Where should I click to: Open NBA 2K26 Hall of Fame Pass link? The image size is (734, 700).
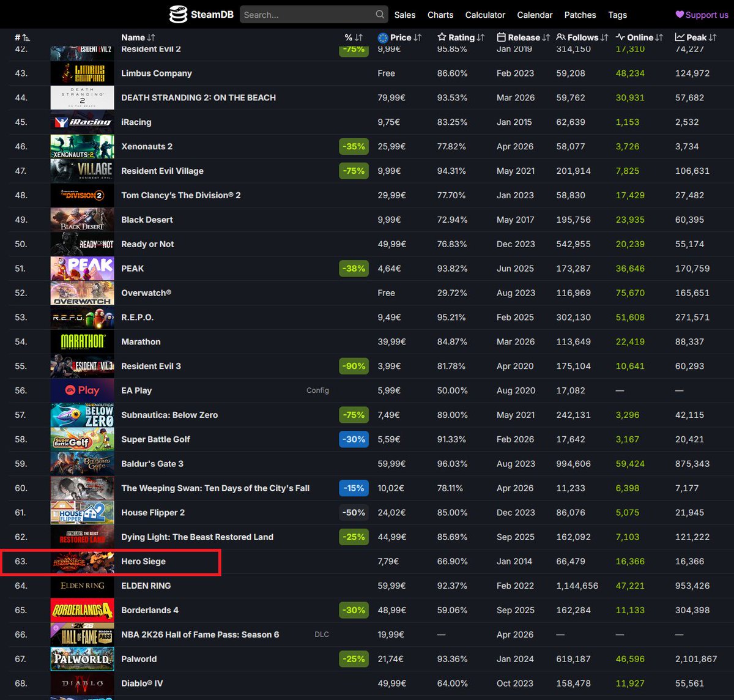pyautogui.click(x=200, y=635)
